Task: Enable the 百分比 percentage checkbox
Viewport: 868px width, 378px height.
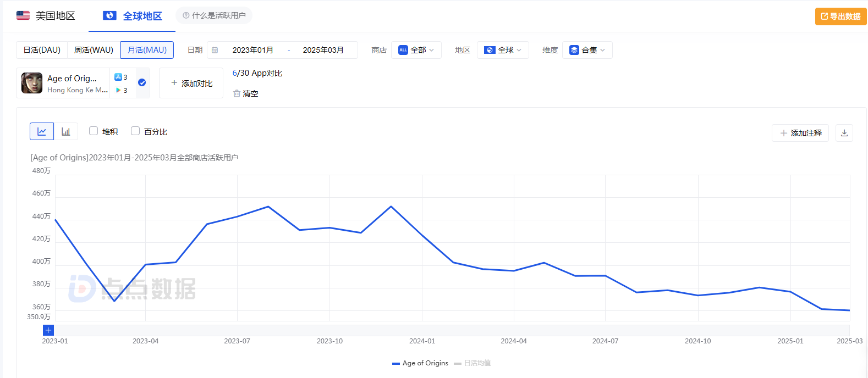Action: [x=135, y=131]
